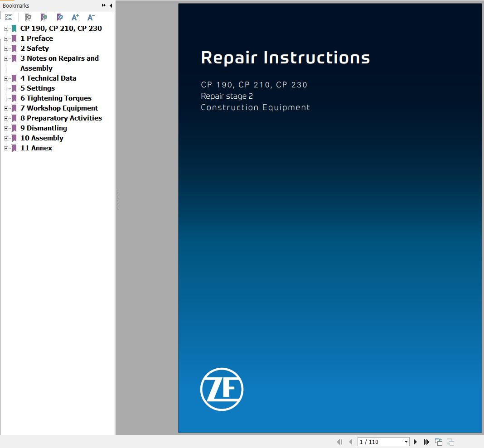Expand the 4 Technical Data node

(x=6, y=78)
